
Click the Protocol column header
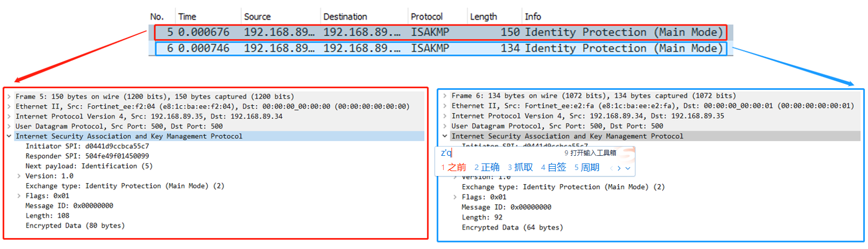pos(426,17)
